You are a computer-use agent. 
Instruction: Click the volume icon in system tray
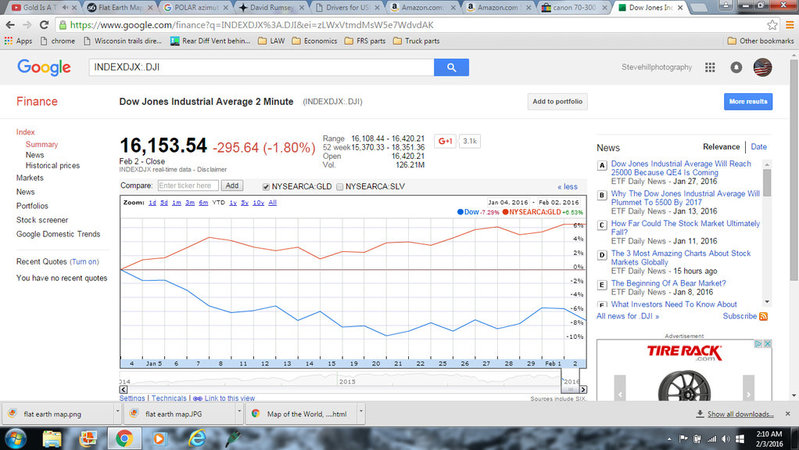(x=726, y=439)
